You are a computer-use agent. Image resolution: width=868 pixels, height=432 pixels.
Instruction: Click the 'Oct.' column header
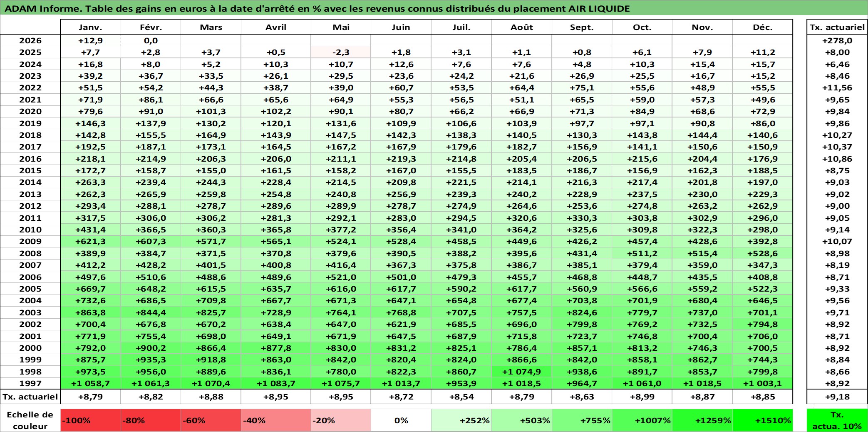coord(642,27)
